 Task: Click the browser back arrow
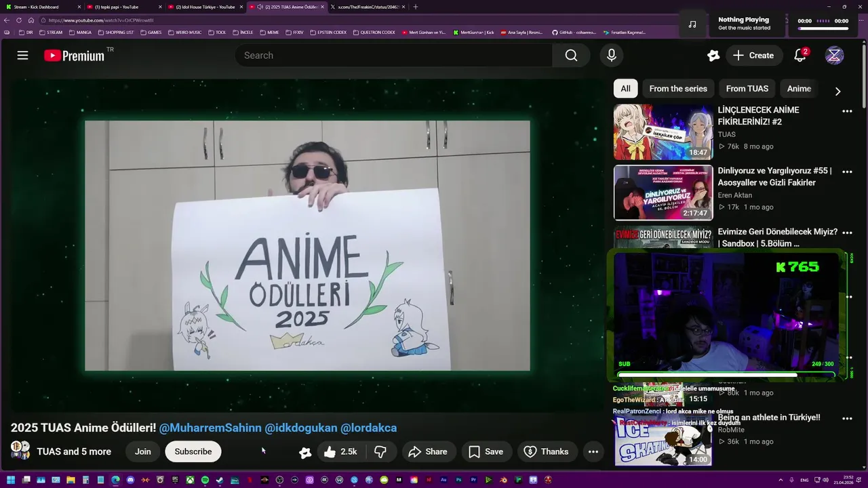tap(7, 20)
